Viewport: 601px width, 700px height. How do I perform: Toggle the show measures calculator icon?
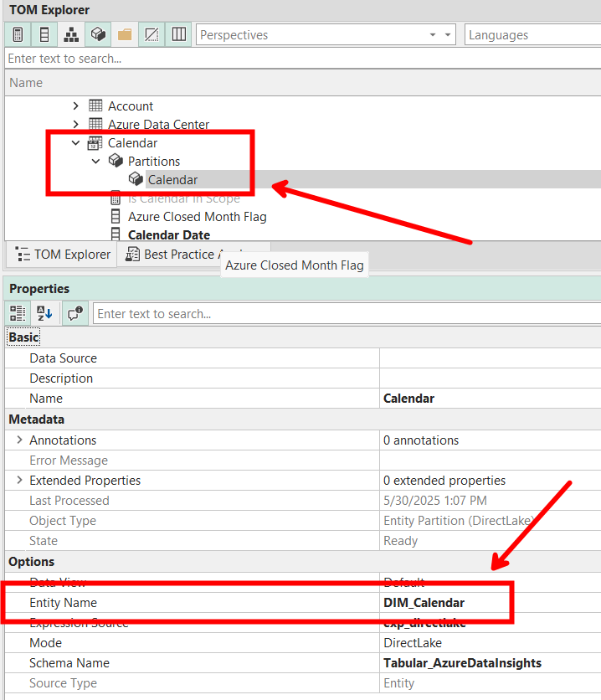18,35
